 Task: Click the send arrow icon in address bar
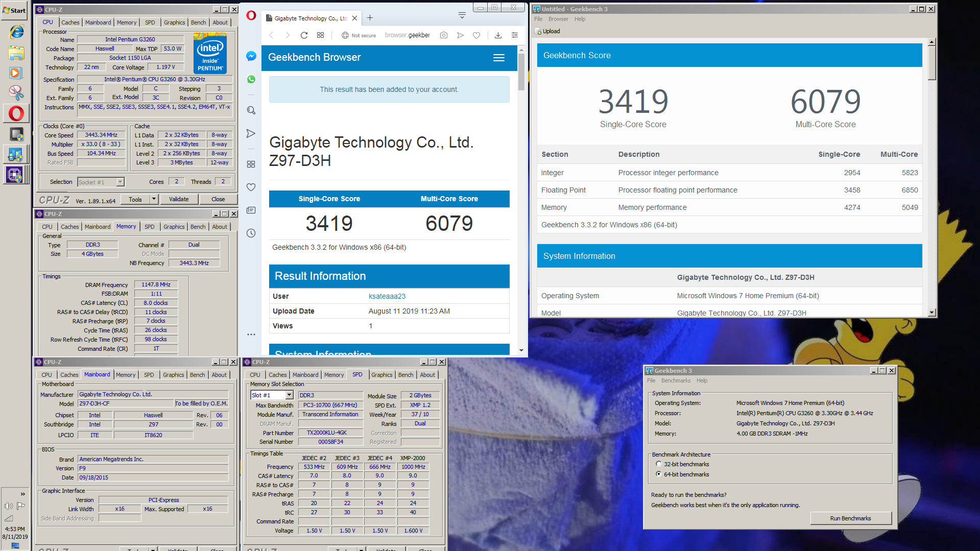point(460,35)
